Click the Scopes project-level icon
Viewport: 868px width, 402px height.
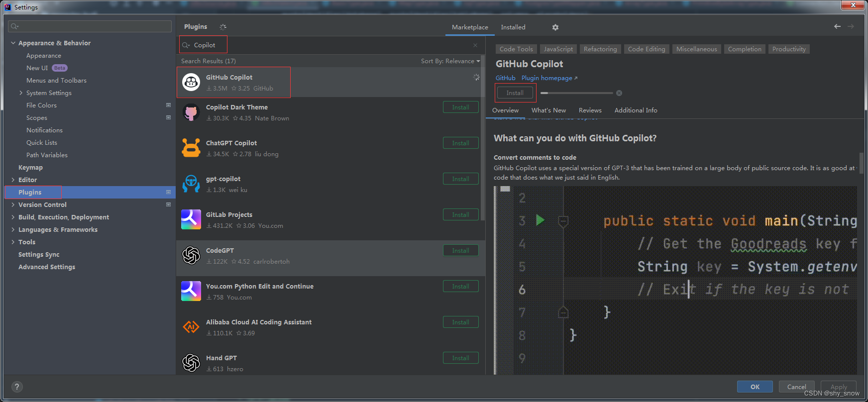click(x=168, y=117)
